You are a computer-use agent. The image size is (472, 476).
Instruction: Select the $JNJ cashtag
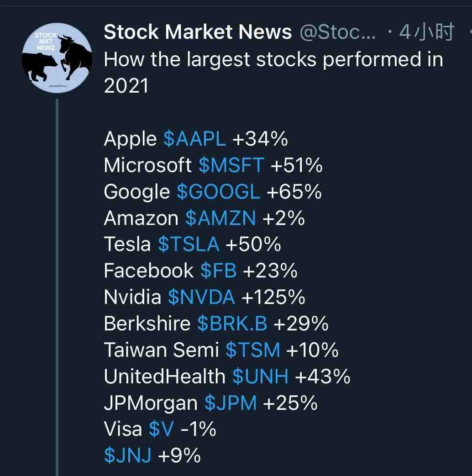[x=127, y=455]
